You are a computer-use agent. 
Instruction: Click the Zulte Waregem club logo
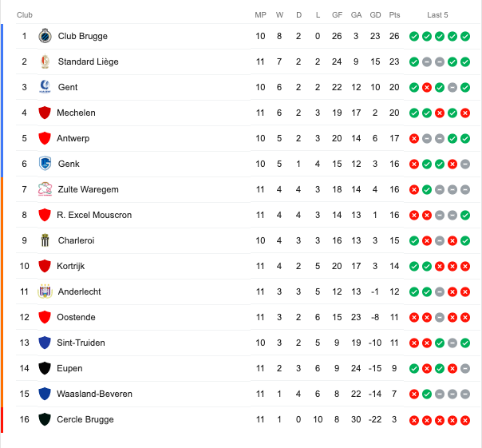coord(45,189)
